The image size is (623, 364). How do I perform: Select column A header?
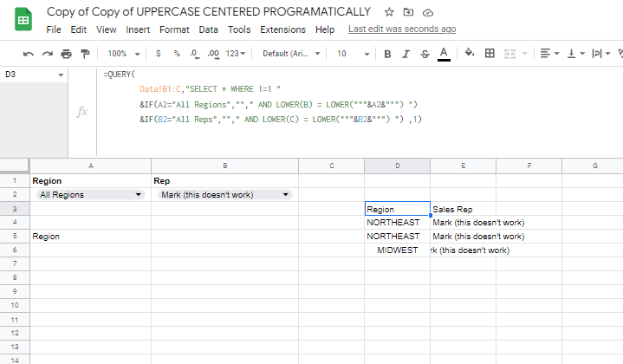click(91, 166)
